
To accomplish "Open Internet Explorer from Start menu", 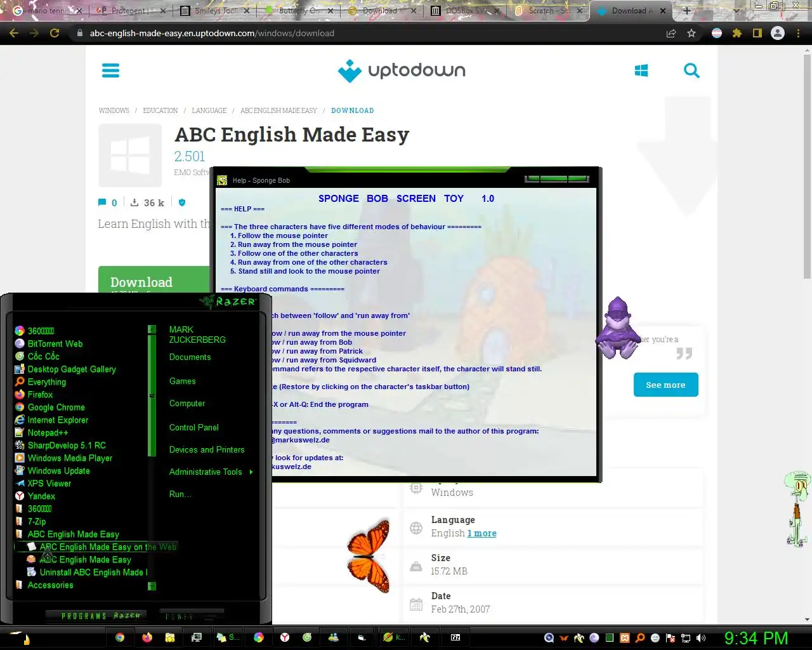I will click(58, 420).
